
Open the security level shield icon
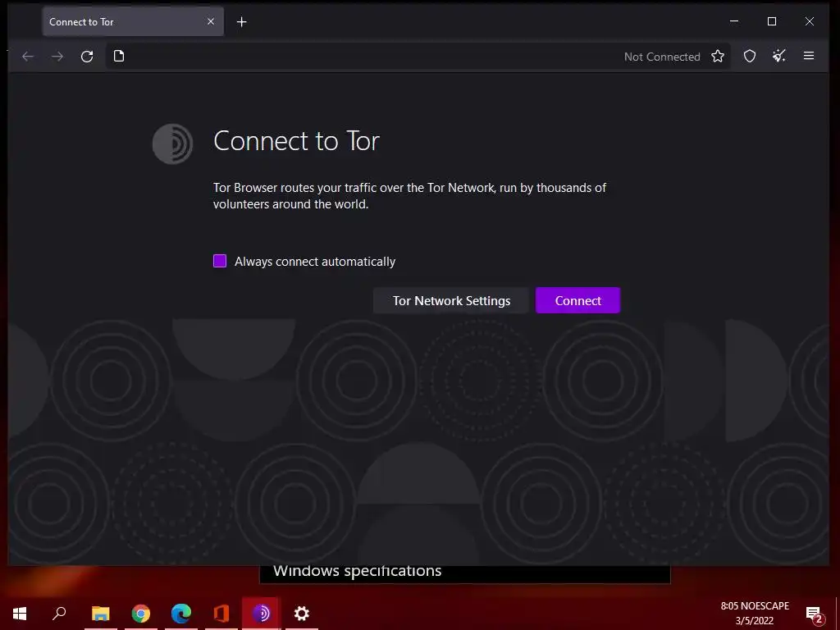pos(750,57)
